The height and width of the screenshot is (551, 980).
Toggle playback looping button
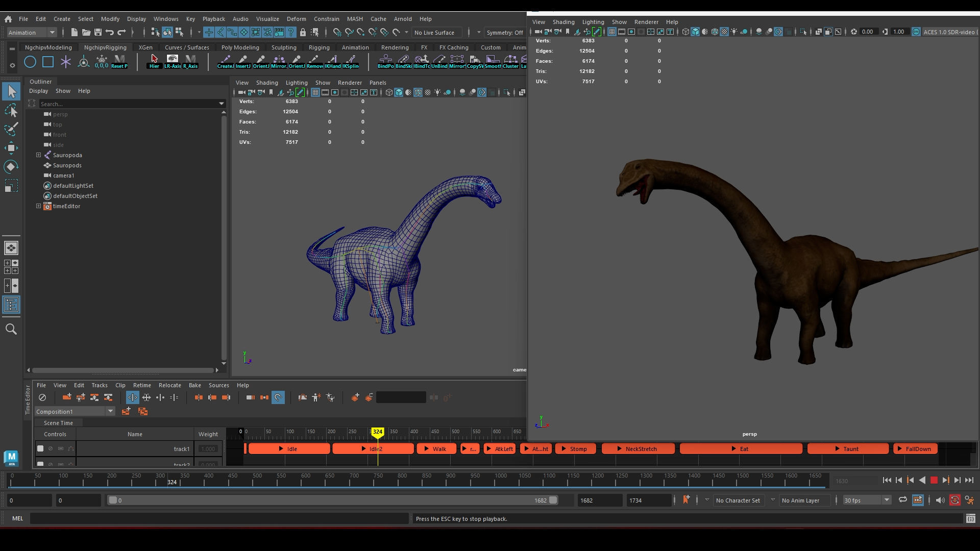click(903, 500)
